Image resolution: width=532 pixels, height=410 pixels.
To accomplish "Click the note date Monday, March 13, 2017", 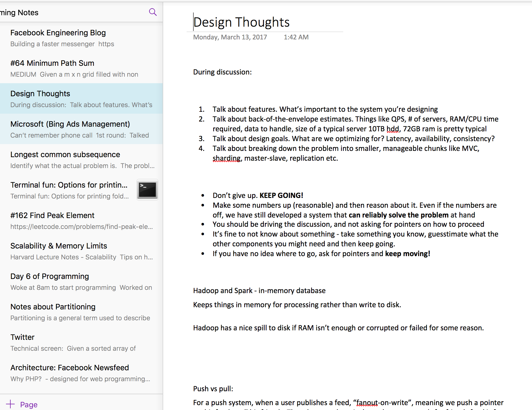I will point(230,37).
